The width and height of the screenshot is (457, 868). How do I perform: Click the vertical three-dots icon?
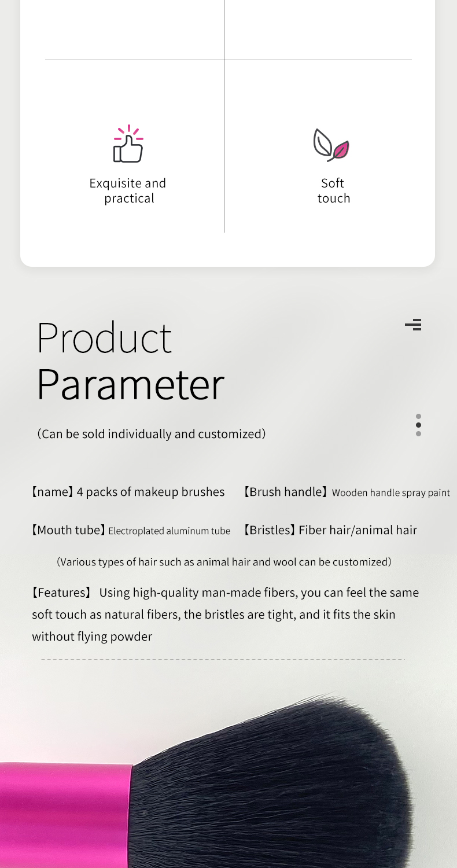click(418, 425)
